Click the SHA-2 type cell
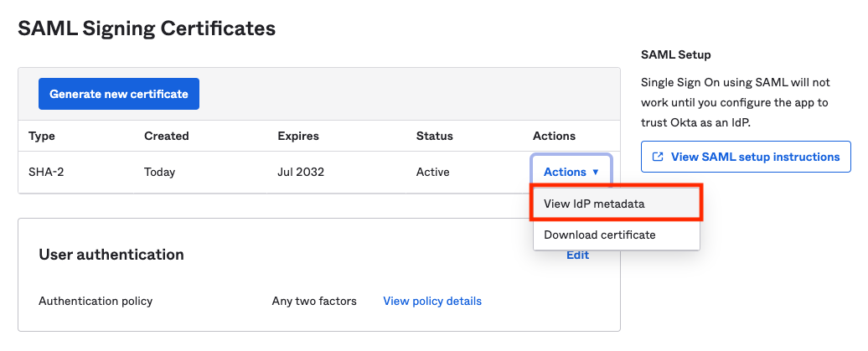 (46, 173)
